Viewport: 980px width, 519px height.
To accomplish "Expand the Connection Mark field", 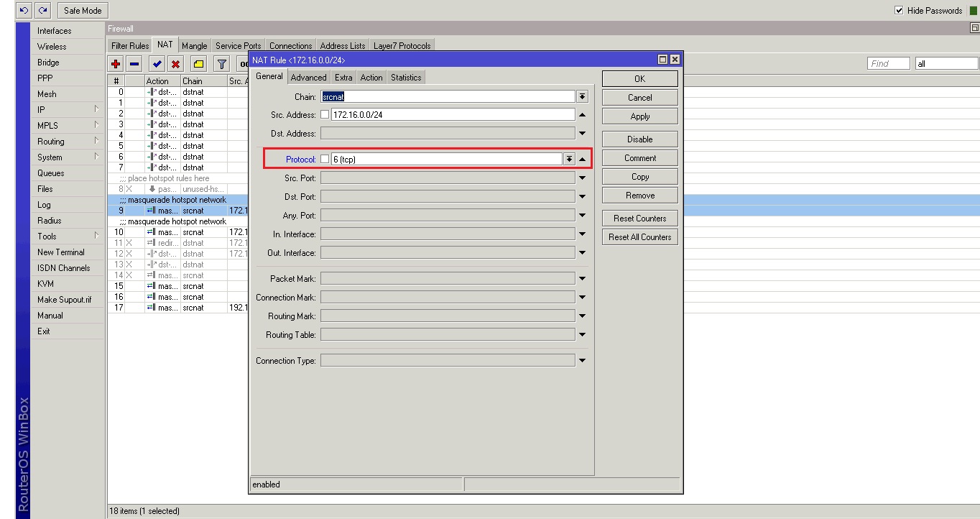I will [x=582, y=298].
